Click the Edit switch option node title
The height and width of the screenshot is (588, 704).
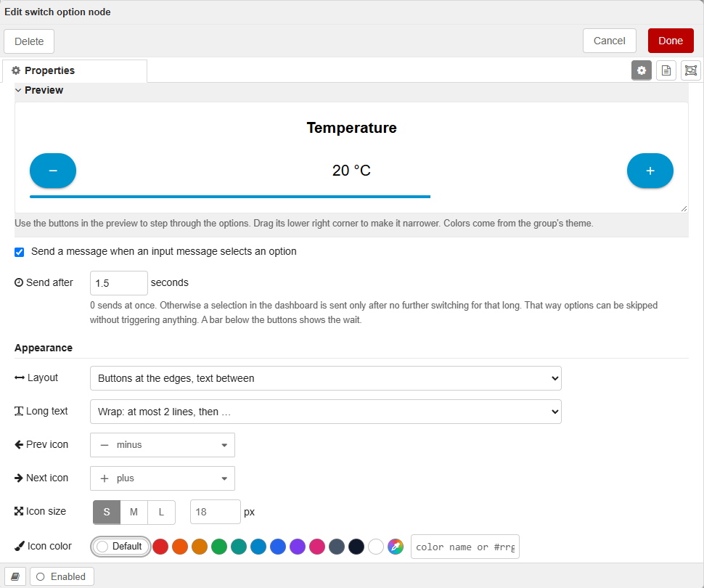point(57,12)
